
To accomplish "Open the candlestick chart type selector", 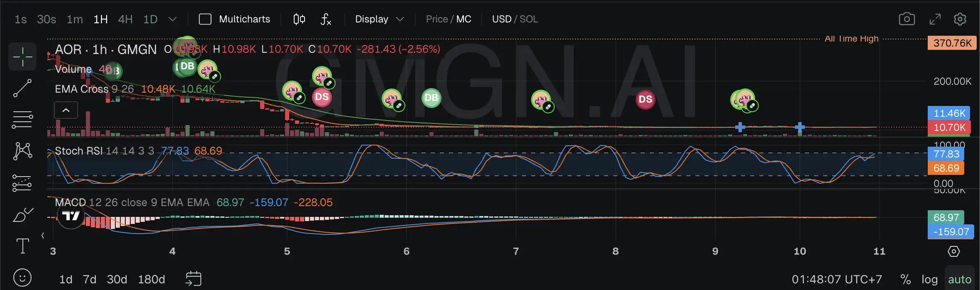I will [299, 19].
